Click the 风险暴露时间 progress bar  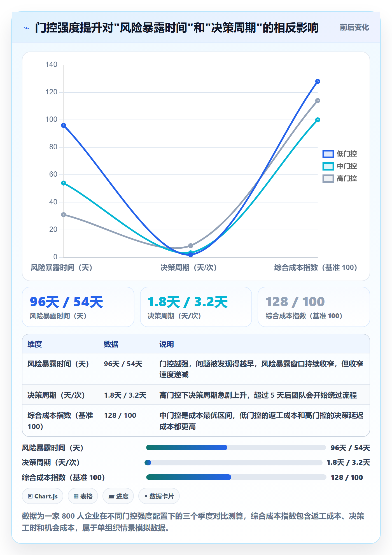pyautogui.click(x=236, y=447)
